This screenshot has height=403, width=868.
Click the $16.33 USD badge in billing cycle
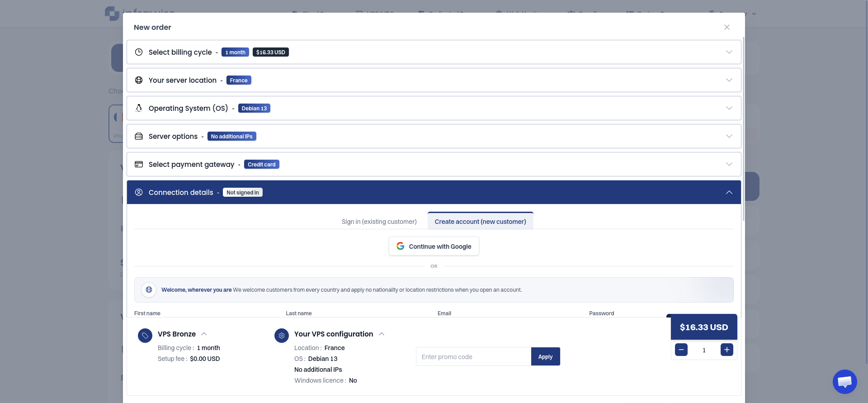pos(270,52)
